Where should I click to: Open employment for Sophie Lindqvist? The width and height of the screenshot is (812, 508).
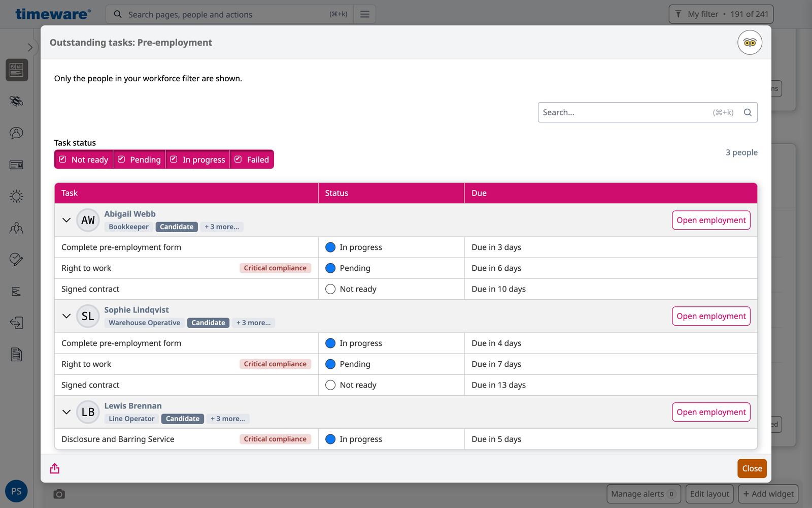coord(711,316)
